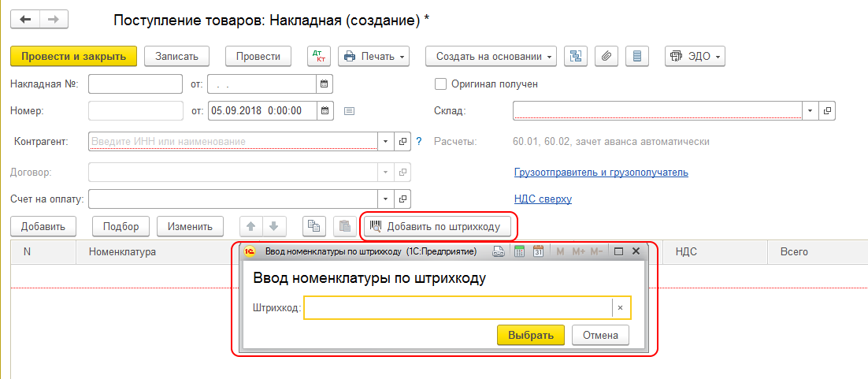868x379 pixels.
Task: Open the НДС сверху link
Action: (x=543, y=199)
